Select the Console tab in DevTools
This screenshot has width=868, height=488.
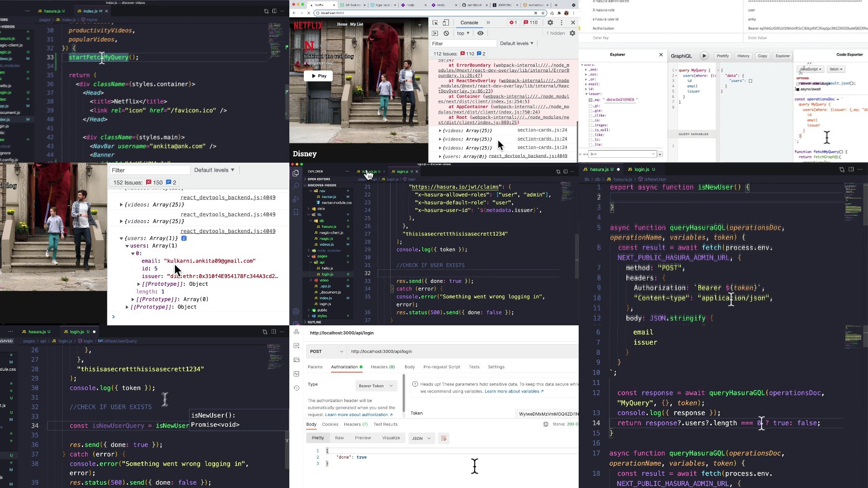(x=469, y=23)
